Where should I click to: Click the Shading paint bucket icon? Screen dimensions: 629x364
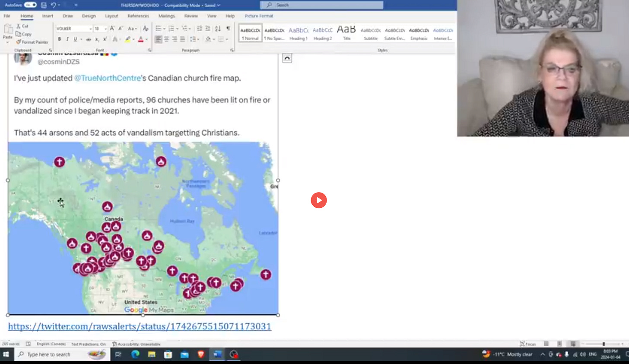[x=208, y=39]
